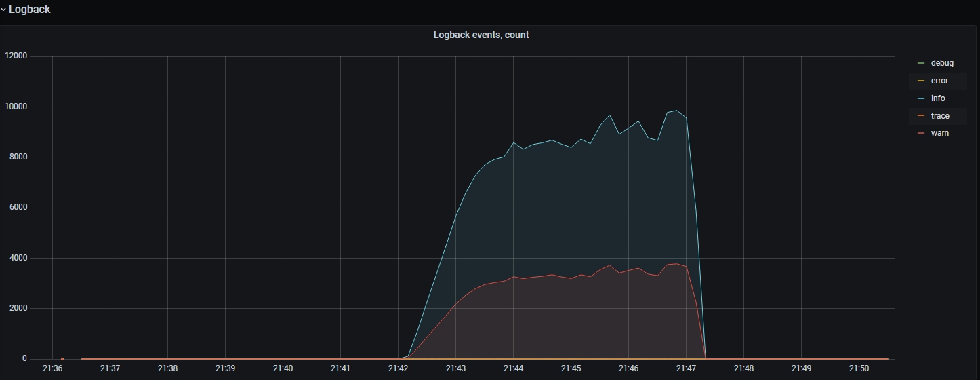
Task: Click the blue info legend color line
Action: [x=920, y=98]
